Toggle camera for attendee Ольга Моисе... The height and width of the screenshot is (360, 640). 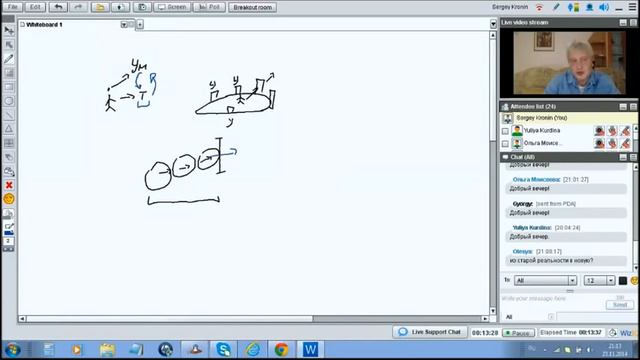coord(599,143)
